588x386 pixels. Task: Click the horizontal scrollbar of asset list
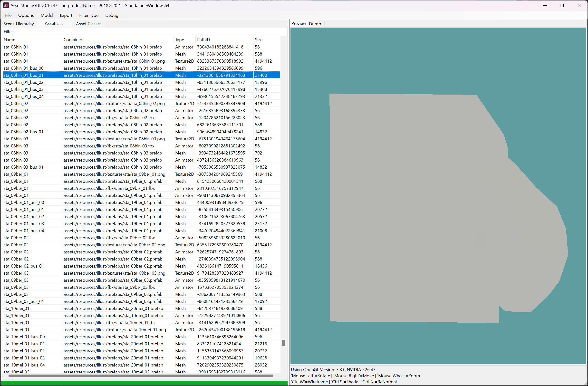tap(141, 376)
